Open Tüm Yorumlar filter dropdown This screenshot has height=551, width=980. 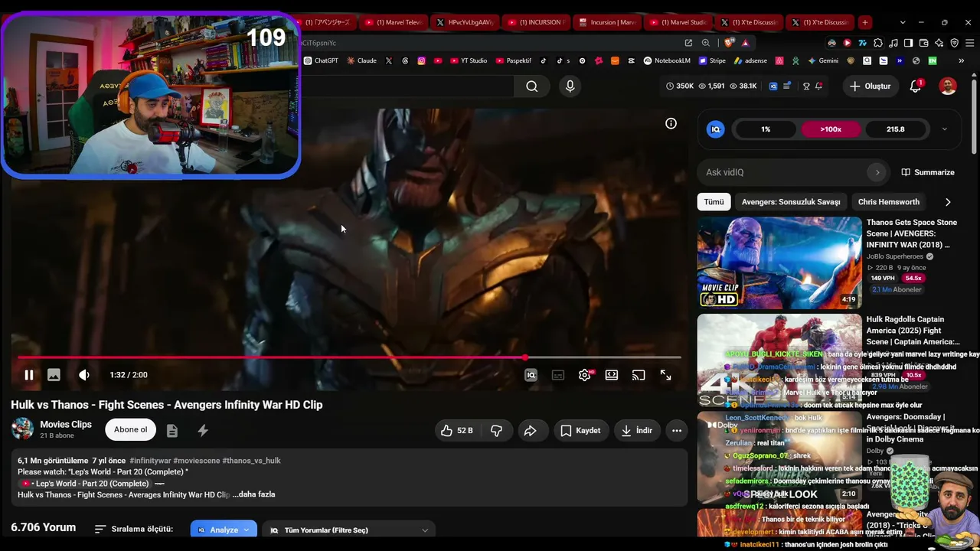pos(348,530)
